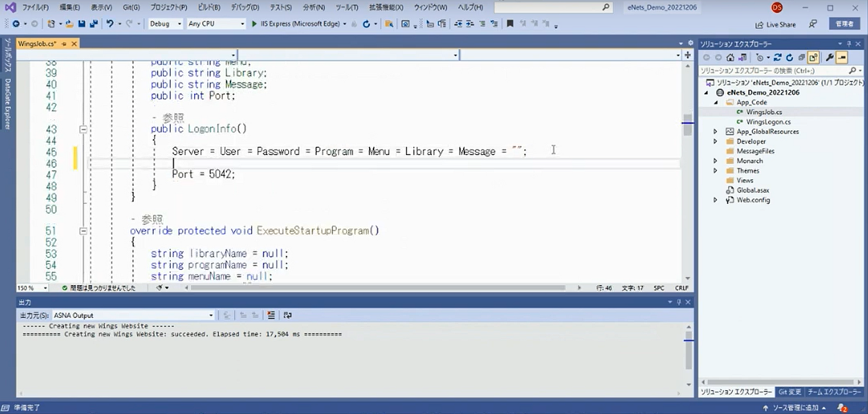The image size is (868, 414).
Task: Collapse the LogonInfo constructor code block
Action: [x=83, y=129]
